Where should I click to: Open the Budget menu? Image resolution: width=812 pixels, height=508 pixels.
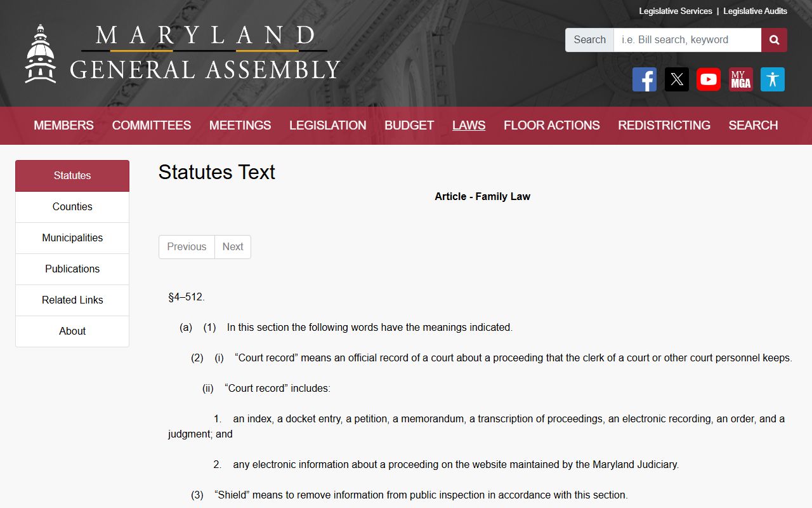pos(409,125)
